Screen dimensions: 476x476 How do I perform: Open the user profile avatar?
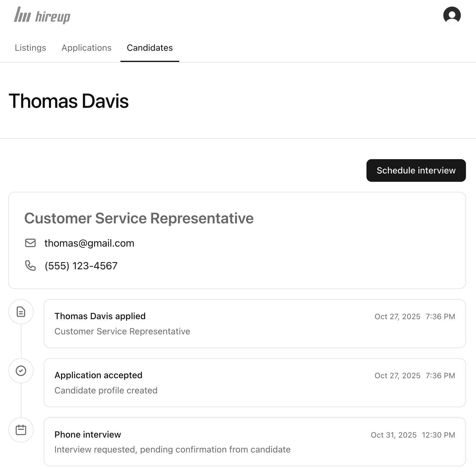(452, 15)
